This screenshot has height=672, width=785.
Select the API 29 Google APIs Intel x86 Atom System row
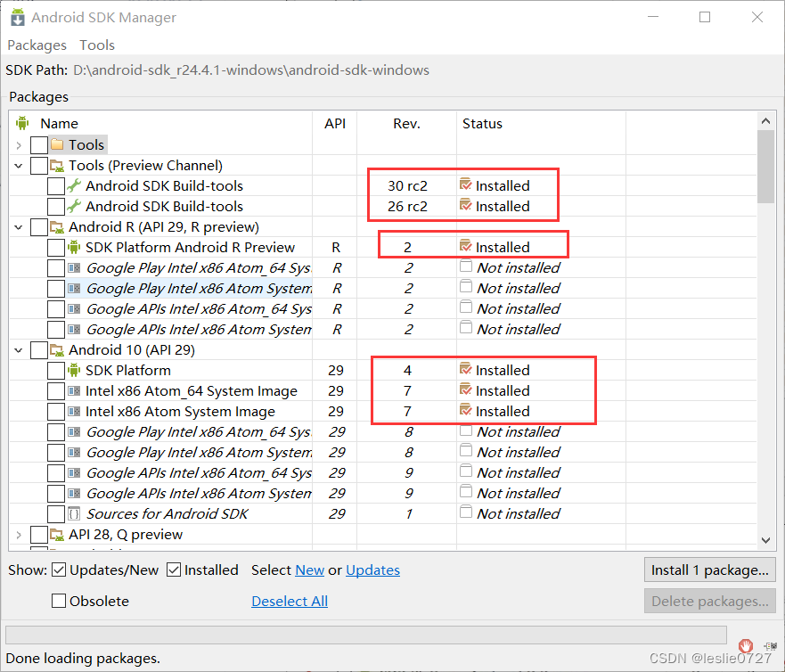(383, 494)
